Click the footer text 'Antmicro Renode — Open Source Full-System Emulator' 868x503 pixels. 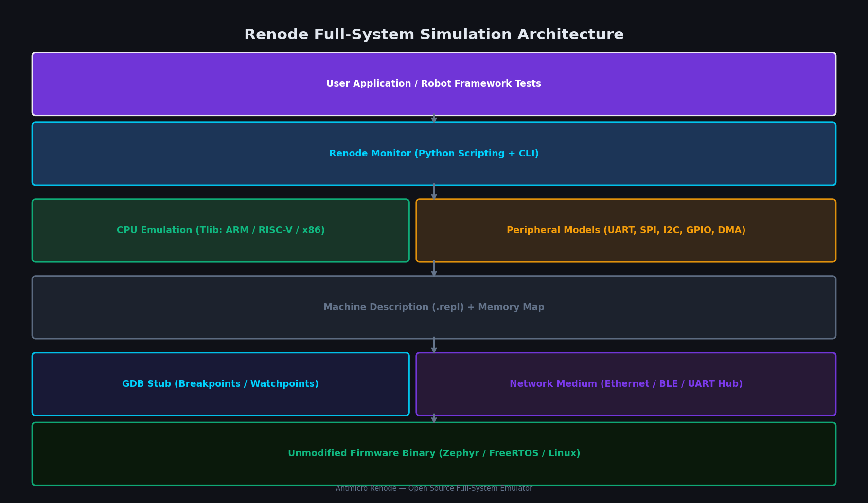[x=434, y=488]
